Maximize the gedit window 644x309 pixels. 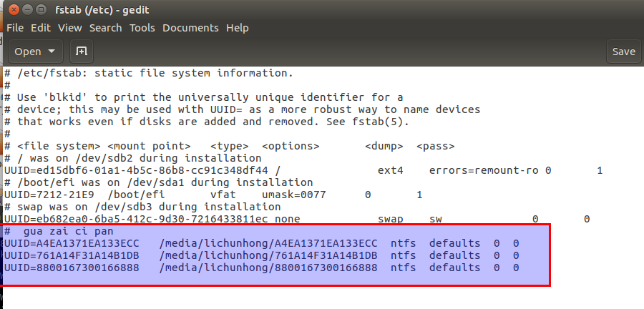(41, 9)
